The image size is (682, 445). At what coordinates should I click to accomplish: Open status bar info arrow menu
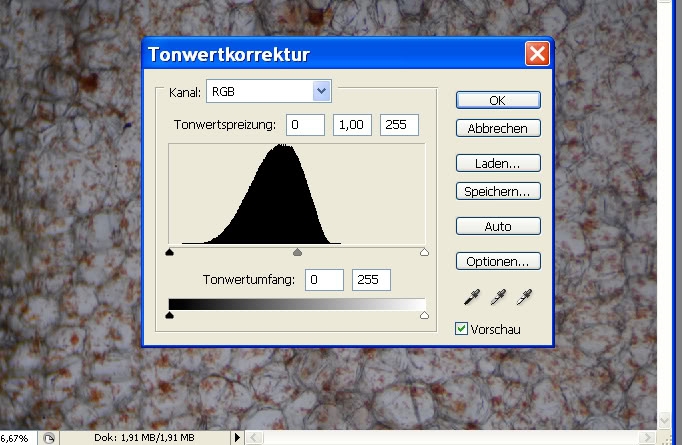(x=237, y=437)
